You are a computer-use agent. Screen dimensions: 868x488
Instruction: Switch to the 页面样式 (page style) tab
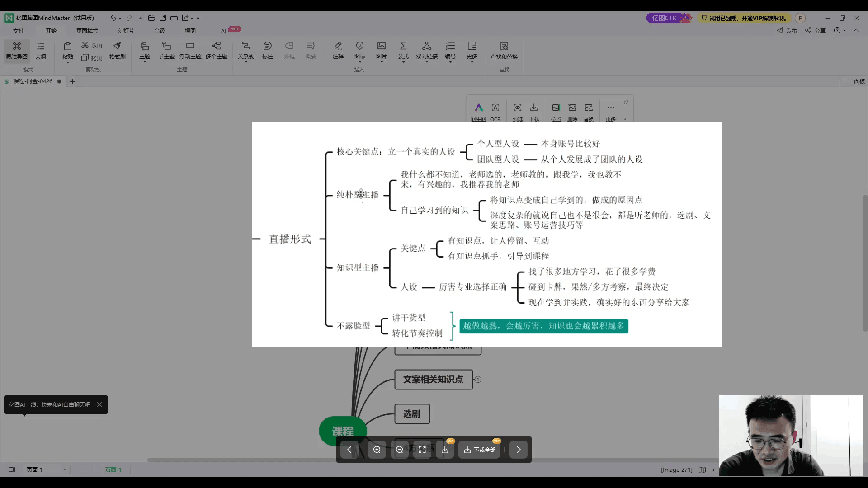87,31
